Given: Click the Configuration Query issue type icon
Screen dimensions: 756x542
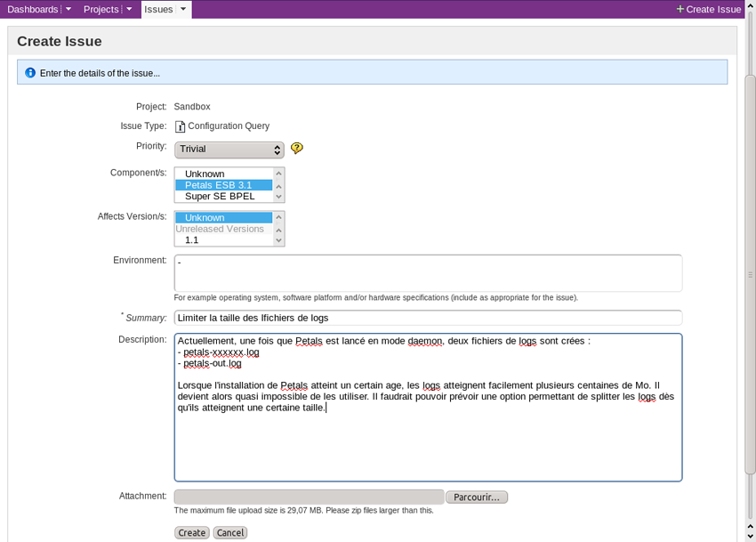Looking at the screenshot, I should click(x=180, y=126).
